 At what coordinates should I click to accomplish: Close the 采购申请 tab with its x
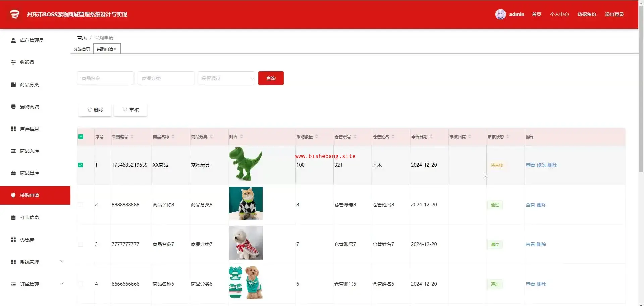click(115, 49)
